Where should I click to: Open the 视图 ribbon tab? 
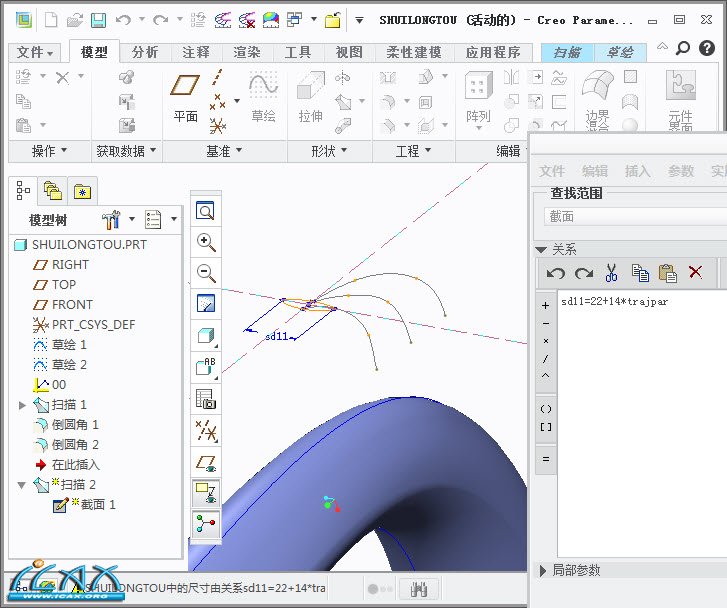pyautogui.click(x=349, y=53)
